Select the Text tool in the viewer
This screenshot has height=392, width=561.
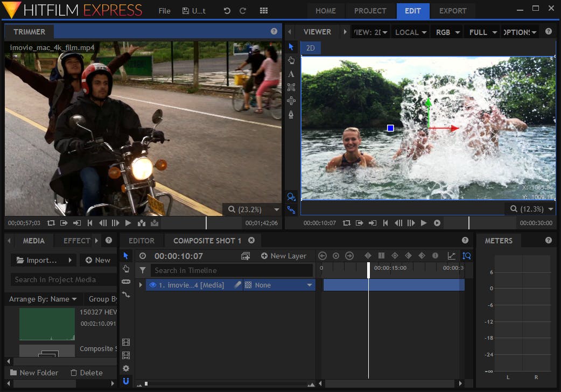point(291,74)
